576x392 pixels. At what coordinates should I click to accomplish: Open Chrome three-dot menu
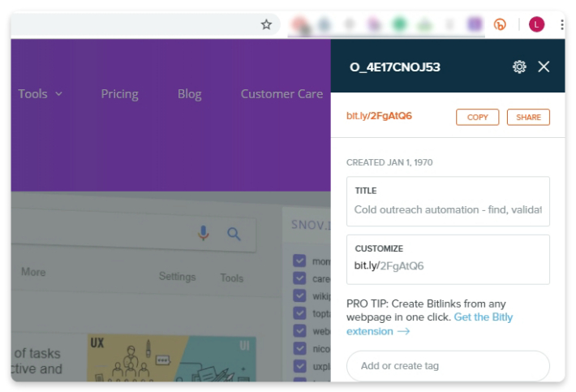tap(561, 24)
